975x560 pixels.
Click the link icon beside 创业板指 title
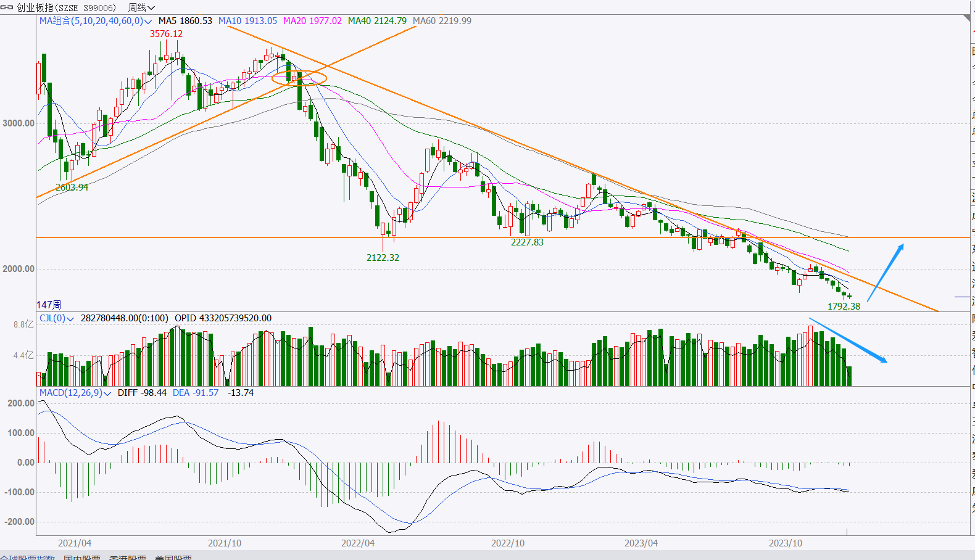[7, 7]
